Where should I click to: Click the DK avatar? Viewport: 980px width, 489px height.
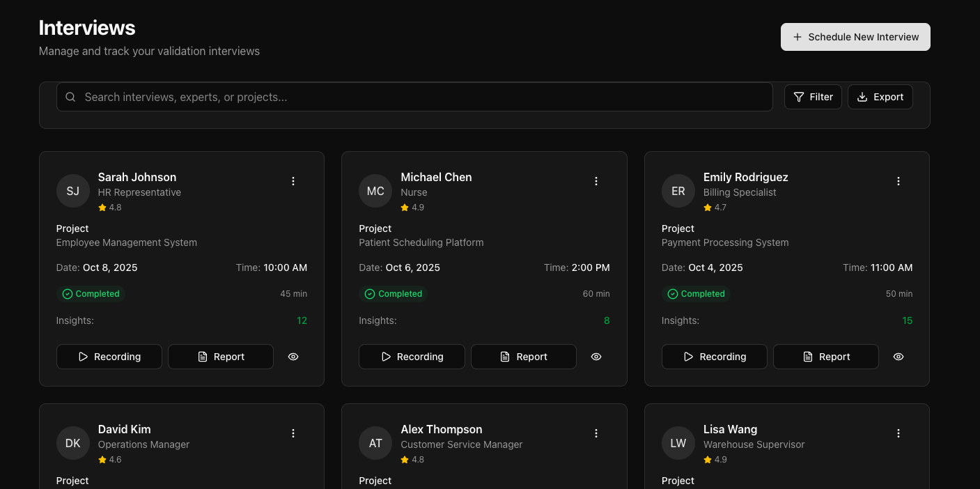coord(73,443)
